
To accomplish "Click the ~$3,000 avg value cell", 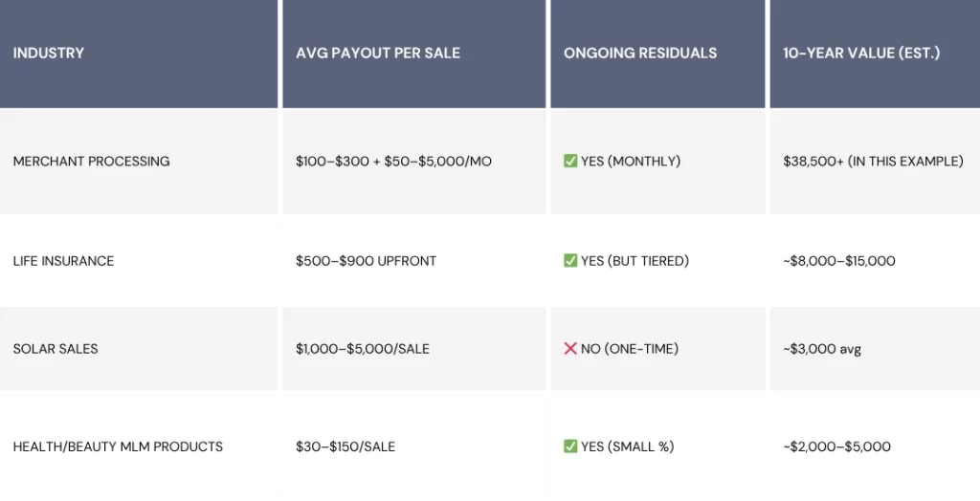I will click(822, 349).
